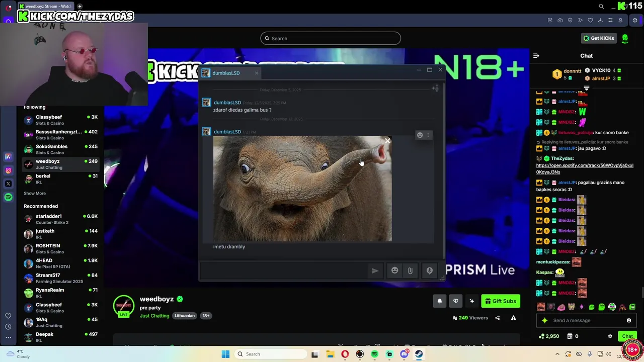The image size is (644, 362).
Task: Open browser profile account icon
Action: click(620, 20)
